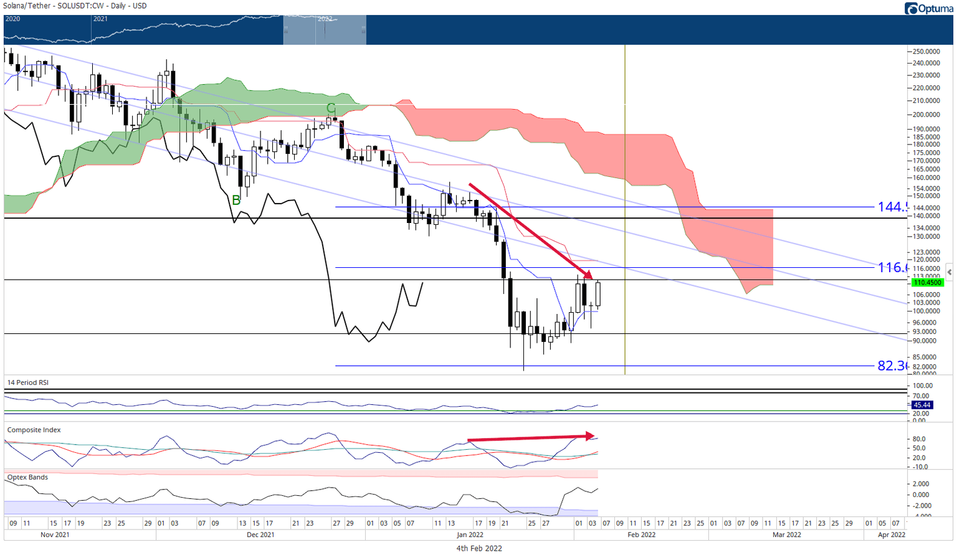
Task: Click the green wave label B
Action: [x=236, y=201]
